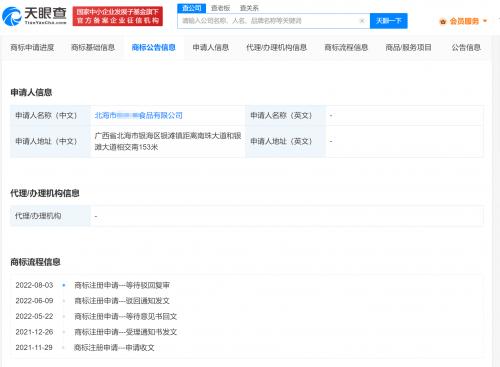Open the 商品/服务项目 tab
This screenshot has height=367, width=500.
pos(408,47)
